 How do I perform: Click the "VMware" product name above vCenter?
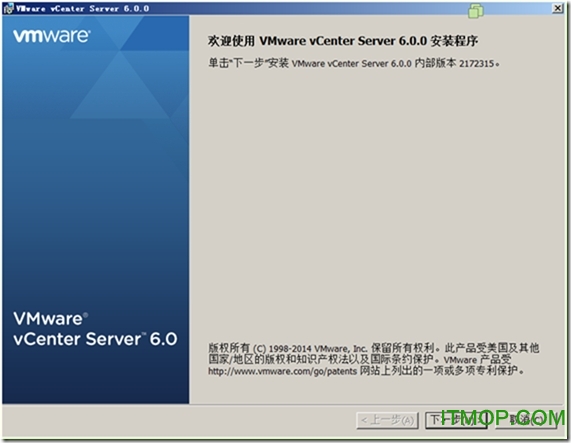50,319
